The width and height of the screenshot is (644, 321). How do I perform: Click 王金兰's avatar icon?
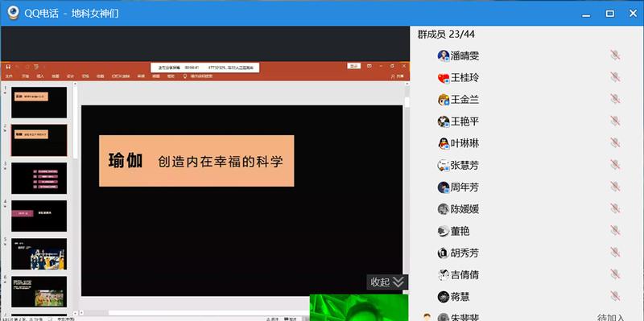point(444,99)
